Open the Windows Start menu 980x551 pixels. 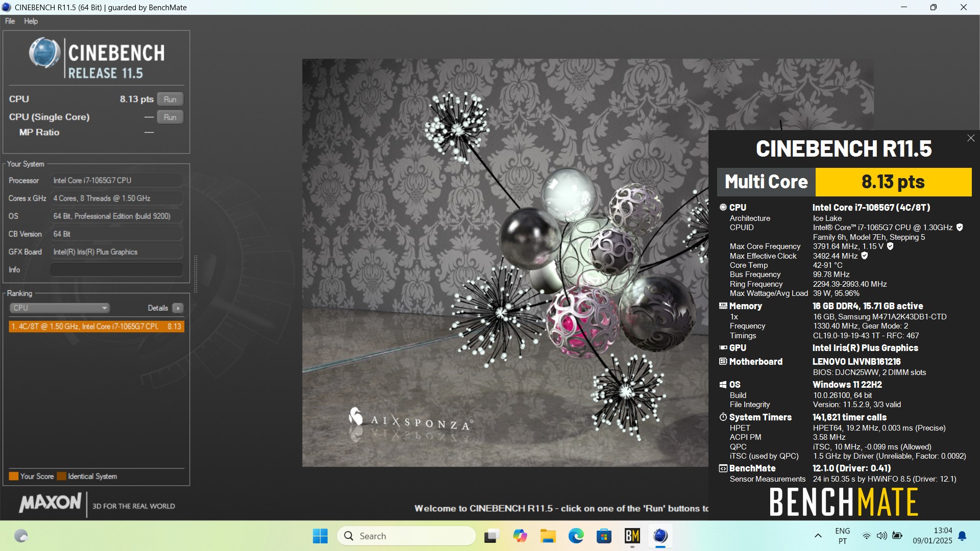(320, 536)
